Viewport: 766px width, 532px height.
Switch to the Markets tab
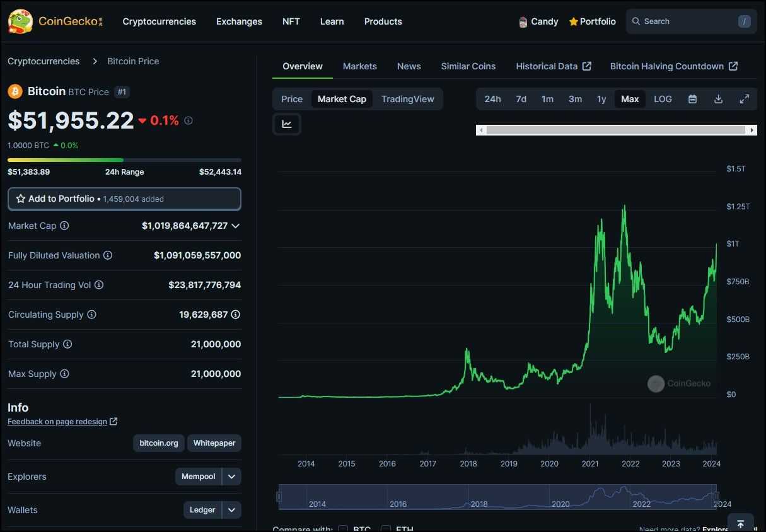(x=360, y=66)
